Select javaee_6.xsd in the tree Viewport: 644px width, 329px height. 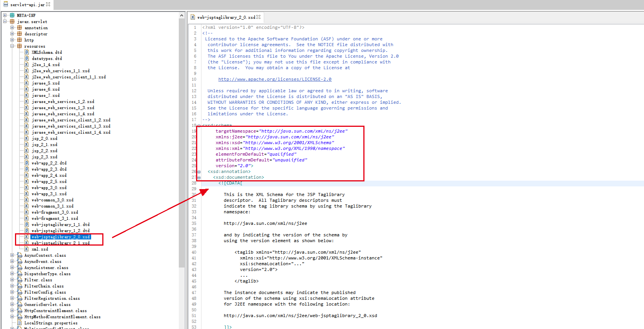coord(46,89)
